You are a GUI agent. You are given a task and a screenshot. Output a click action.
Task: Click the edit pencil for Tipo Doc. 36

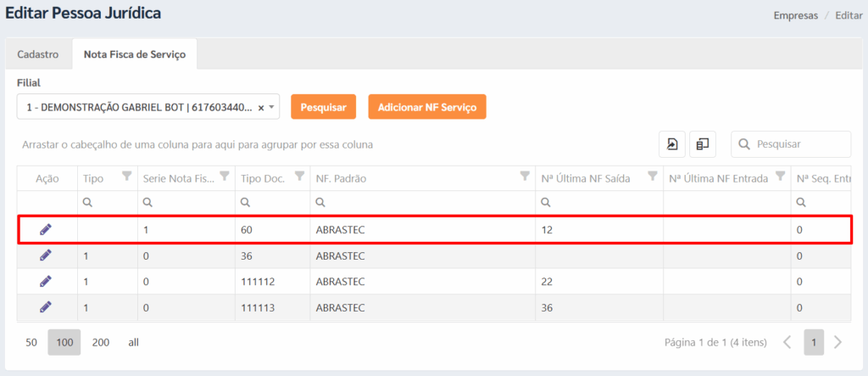click(46, 255)
